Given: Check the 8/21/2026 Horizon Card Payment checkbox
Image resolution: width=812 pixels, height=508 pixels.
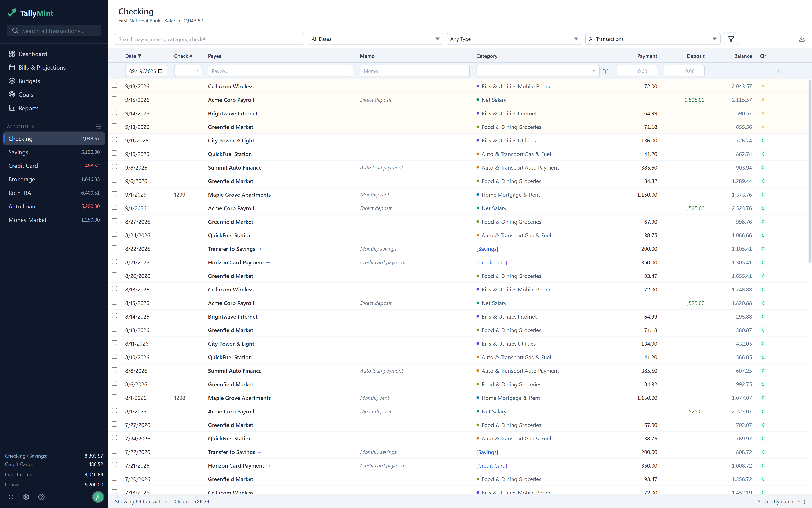Looking at the screenshot, I should click(x=114, y=261).
